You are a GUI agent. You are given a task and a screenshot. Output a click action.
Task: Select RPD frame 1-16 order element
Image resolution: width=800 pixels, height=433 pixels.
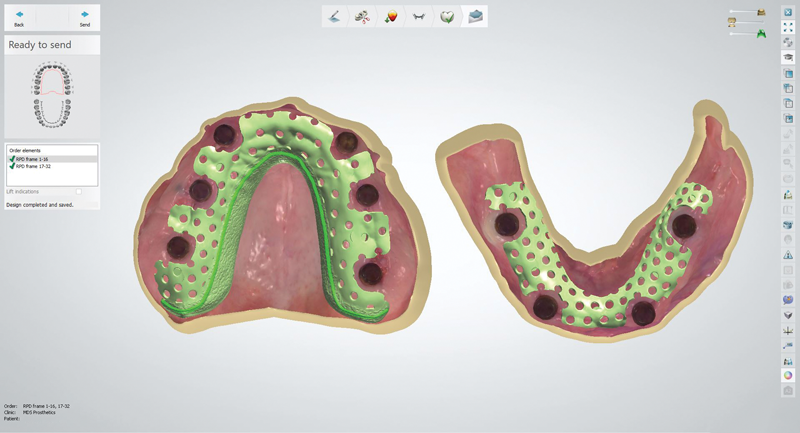coord(33,159)
